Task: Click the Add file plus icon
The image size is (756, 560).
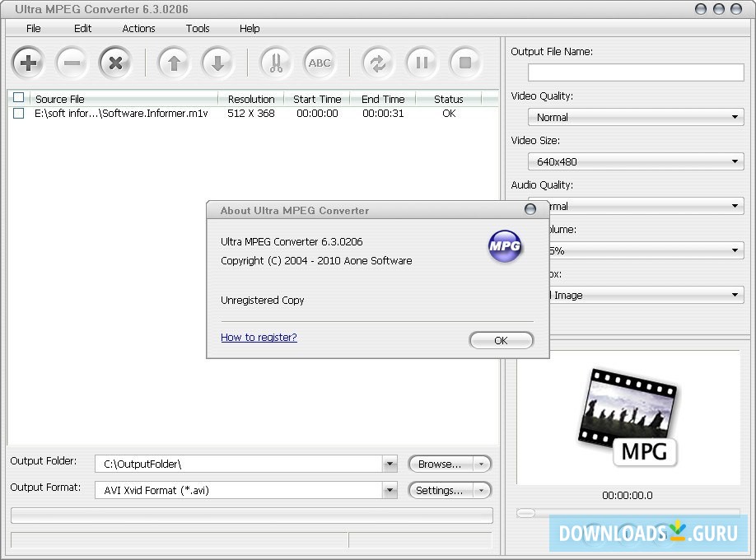Action: tap(28, 63)
